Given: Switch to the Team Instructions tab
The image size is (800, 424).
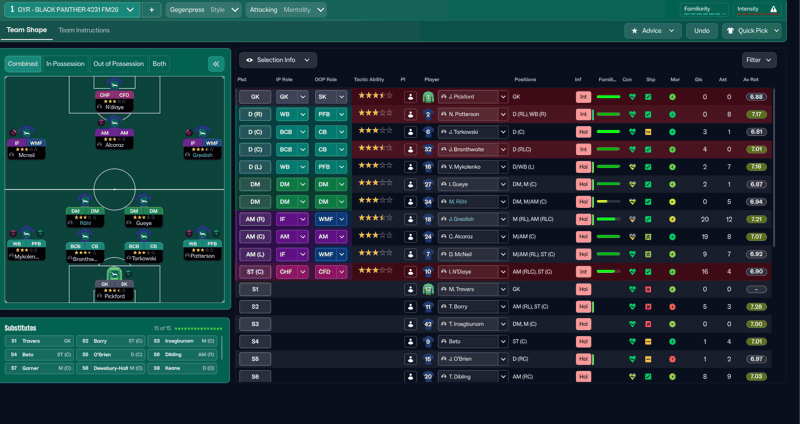Looking at the screenshot, I should point(84,30).
